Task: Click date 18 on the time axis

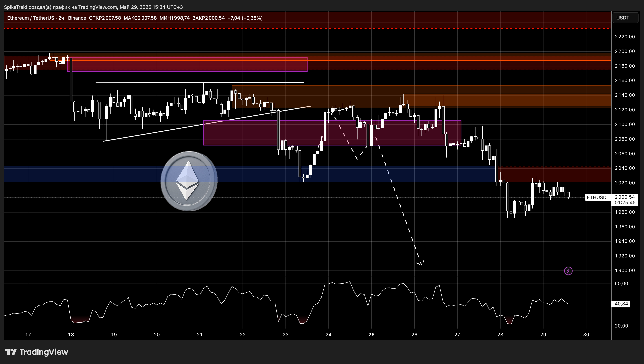Action: (71, 335)
